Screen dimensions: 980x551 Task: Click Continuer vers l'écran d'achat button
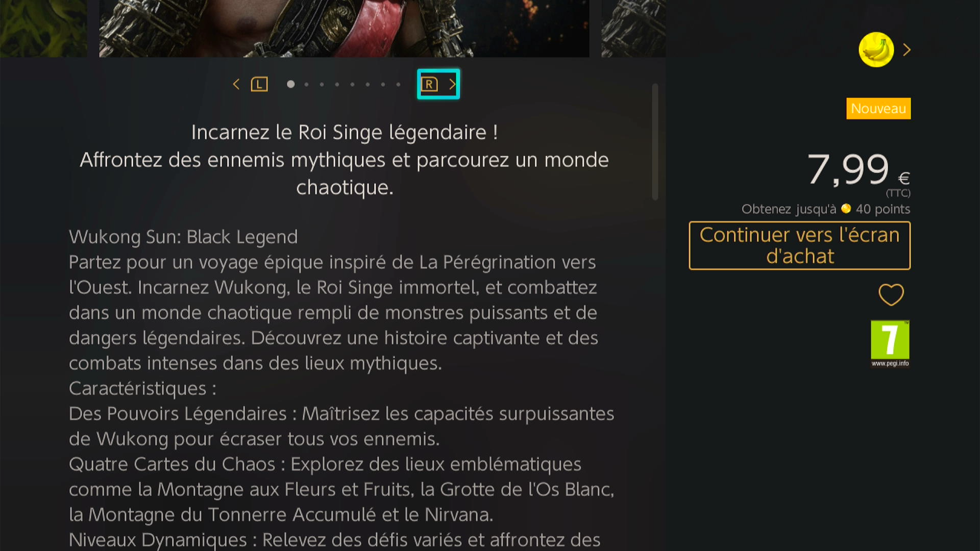pyautogui.click(x=799, y=245)
